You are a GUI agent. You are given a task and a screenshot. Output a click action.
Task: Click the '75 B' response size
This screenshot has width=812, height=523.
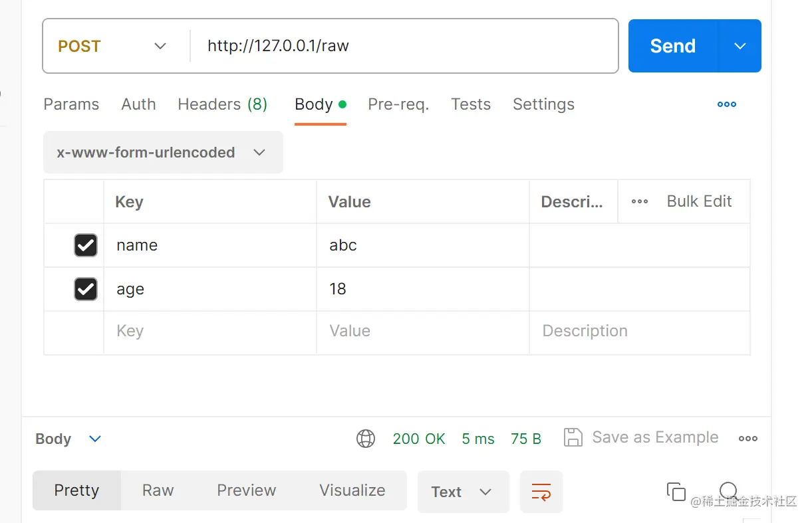point(526,439)
